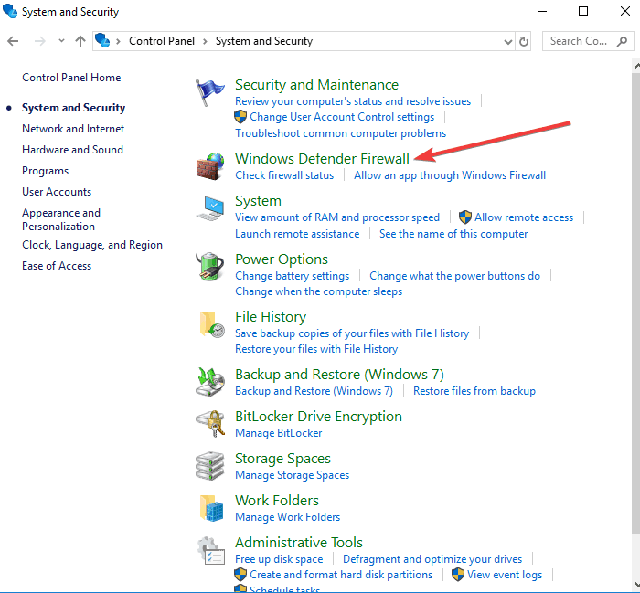Open Control Panel Home in sidebar

(71, 77)
